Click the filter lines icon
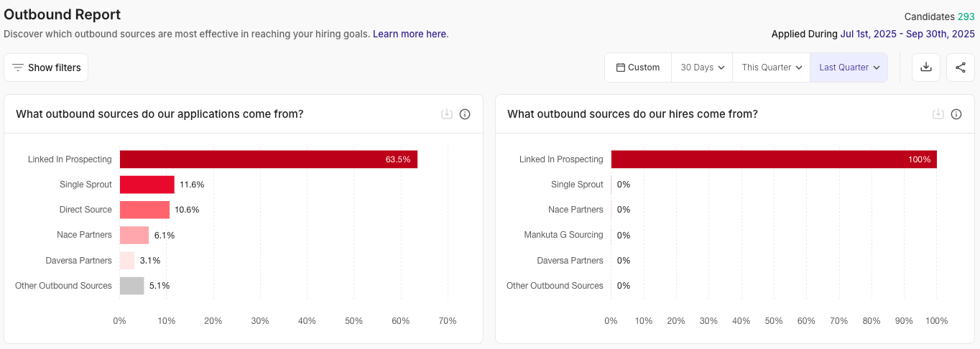980x349 pixels. point(18,68)
